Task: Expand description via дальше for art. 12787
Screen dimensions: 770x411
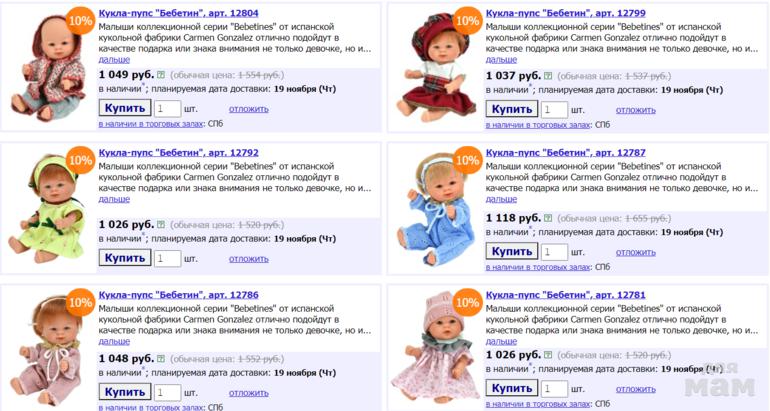Action: click(501, 199)
